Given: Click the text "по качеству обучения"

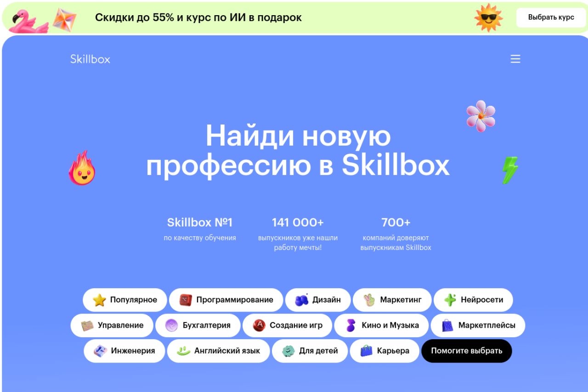Looking at the screenshot, I should 200,238.
